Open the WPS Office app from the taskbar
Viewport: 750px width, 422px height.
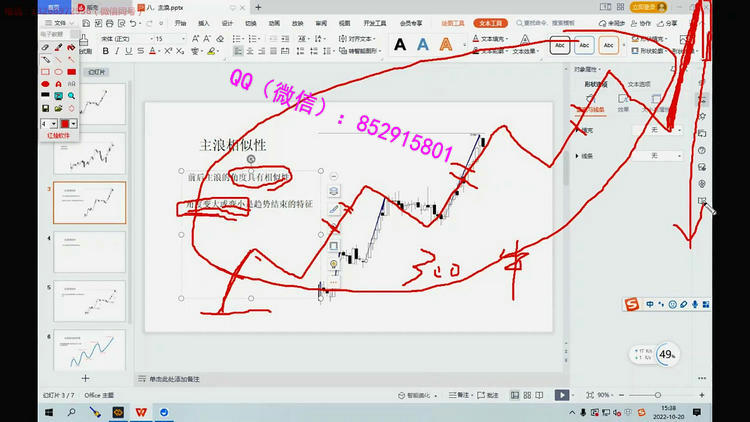pos(141,412)
